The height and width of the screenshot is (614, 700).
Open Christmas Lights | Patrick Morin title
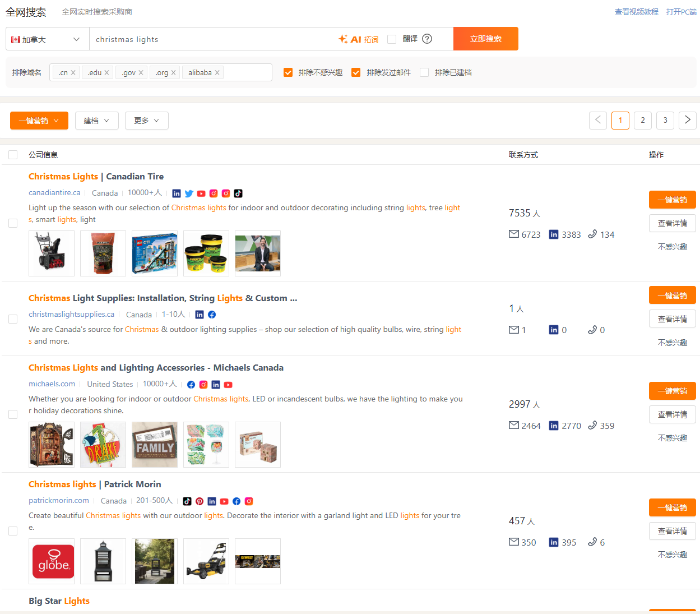click(x=95, y=484)
